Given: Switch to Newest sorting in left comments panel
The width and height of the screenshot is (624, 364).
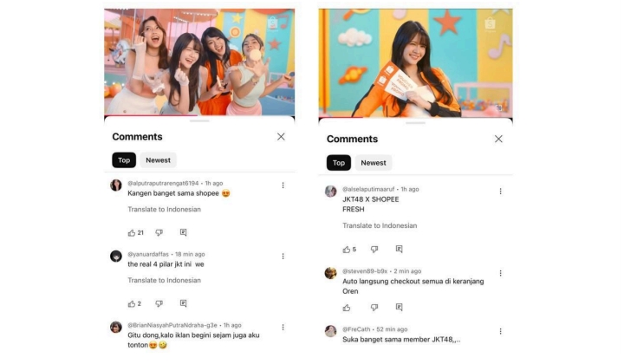Looking at the screenshot, I should 158,160.
